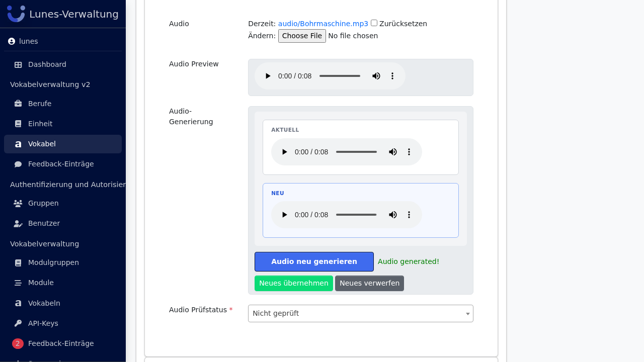Open the NEU audio player options menu

click(409, 215)
